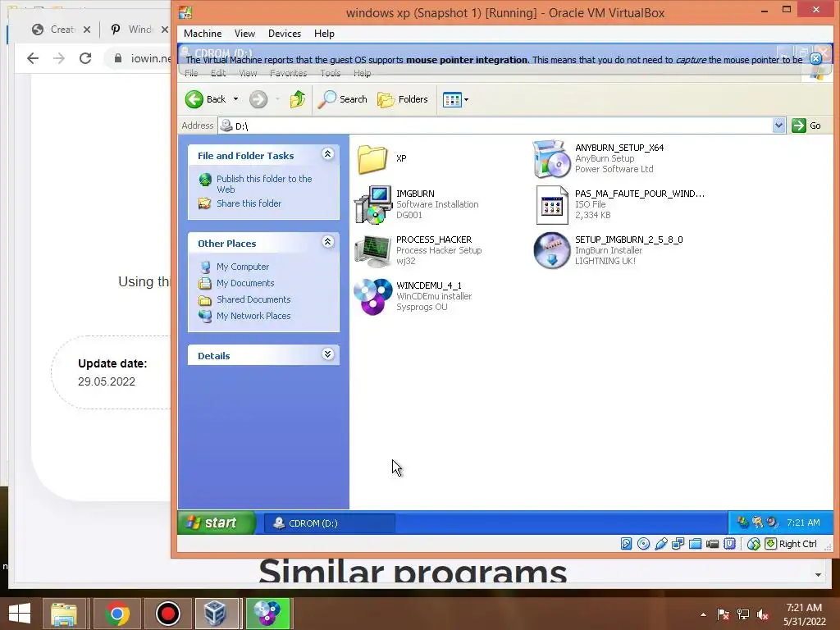Expand the Address bar dropdown

tap(779, 126)
